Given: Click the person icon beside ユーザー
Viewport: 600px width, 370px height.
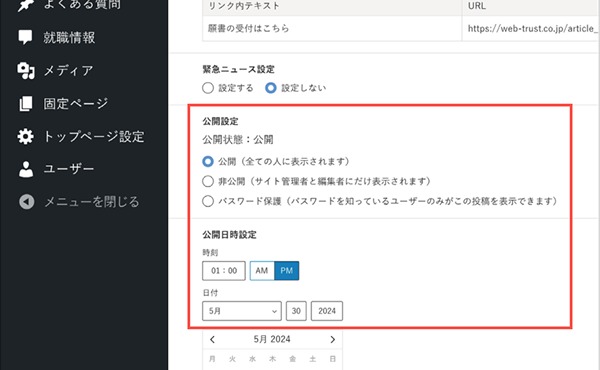Looking at the screenshot, I should pos(26,169).
